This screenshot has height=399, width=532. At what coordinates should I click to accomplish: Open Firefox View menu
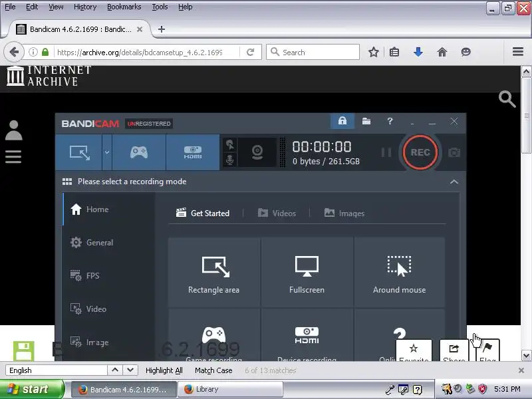56,7
